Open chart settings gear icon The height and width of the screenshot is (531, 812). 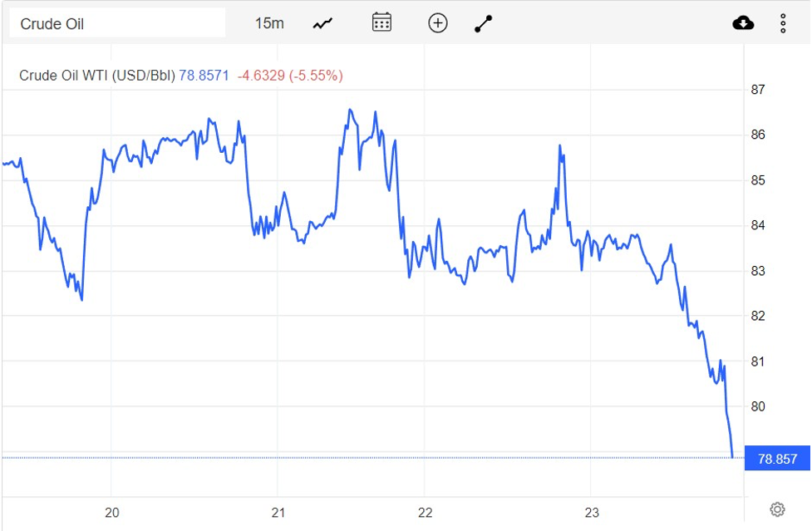777,509
